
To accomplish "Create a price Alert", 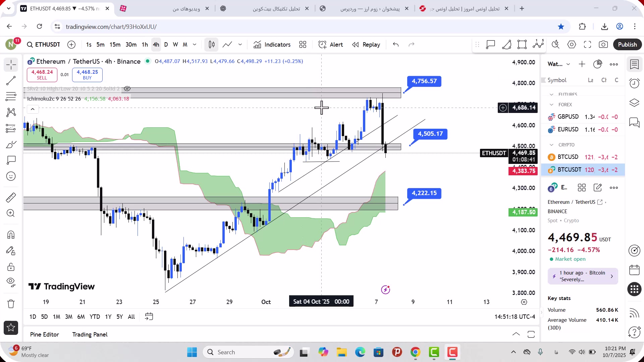I will 330,45.
